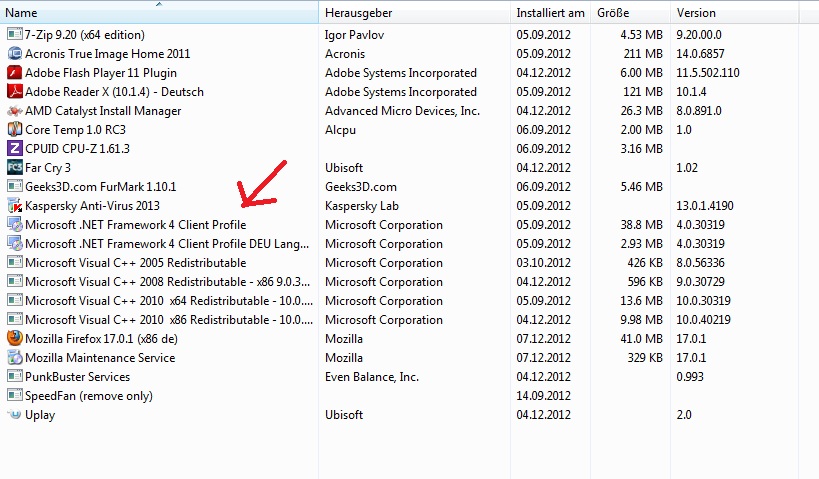Click size value 426 KB
This screenshot has width=819, height=479.
(x=645, y=263)
